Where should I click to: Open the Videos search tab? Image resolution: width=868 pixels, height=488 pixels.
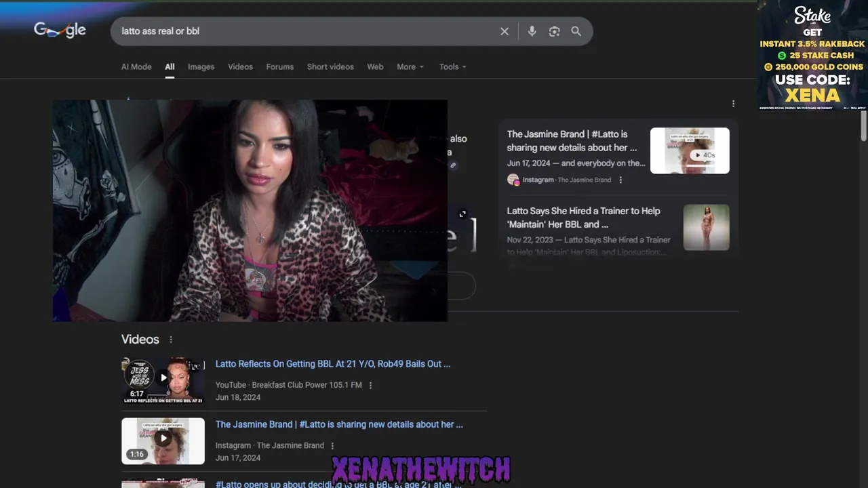[x=240, y=66]
